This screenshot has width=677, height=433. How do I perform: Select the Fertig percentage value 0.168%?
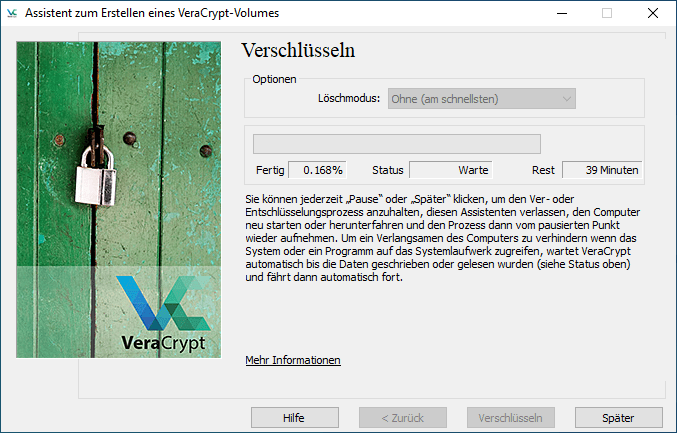(x=317, y=170)
